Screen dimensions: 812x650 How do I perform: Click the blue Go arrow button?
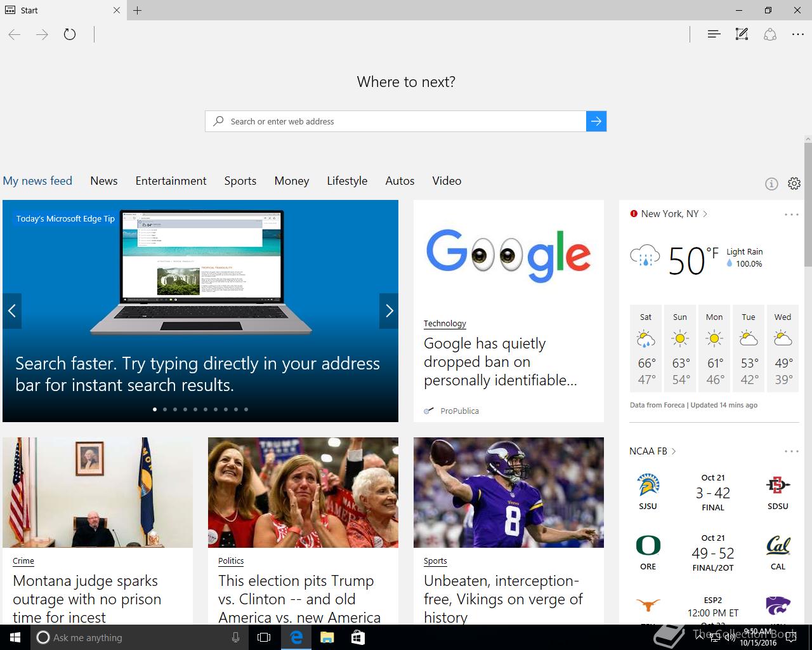[596, 121]
